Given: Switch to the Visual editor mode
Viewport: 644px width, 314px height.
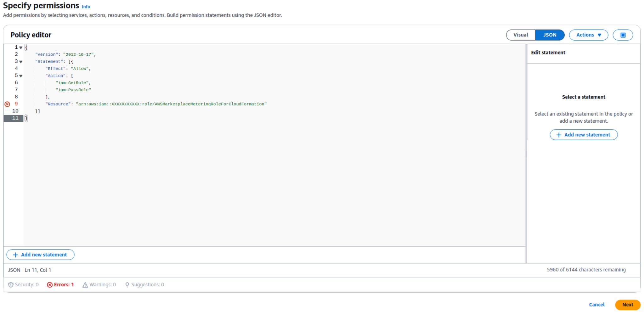Looking at the screenshot, I should point(520,35).
